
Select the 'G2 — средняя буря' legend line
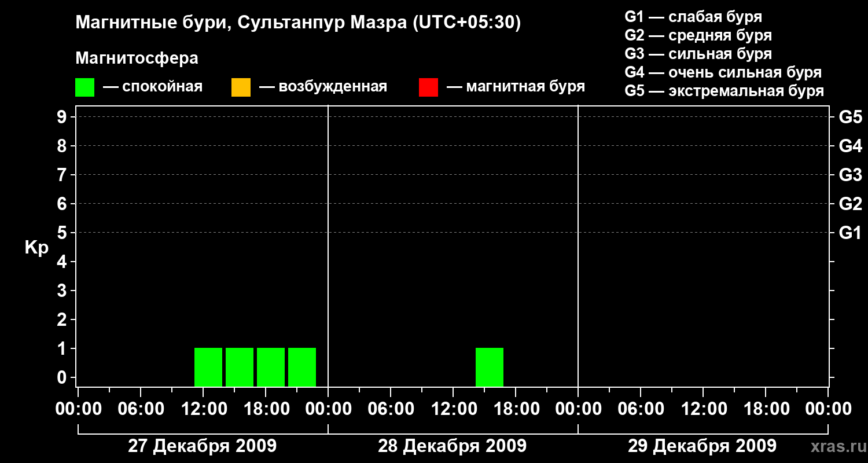[698, 35]
